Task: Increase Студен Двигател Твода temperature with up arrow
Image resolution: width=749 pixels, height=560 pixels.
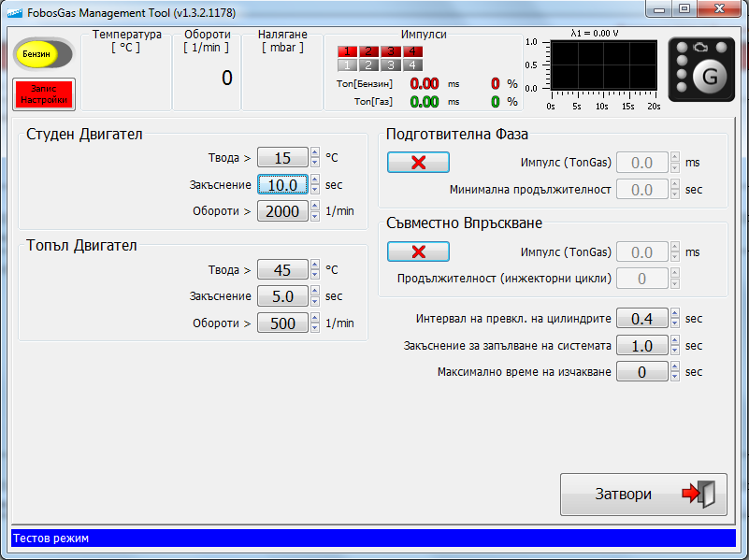Action: click(x=315, y=153)
